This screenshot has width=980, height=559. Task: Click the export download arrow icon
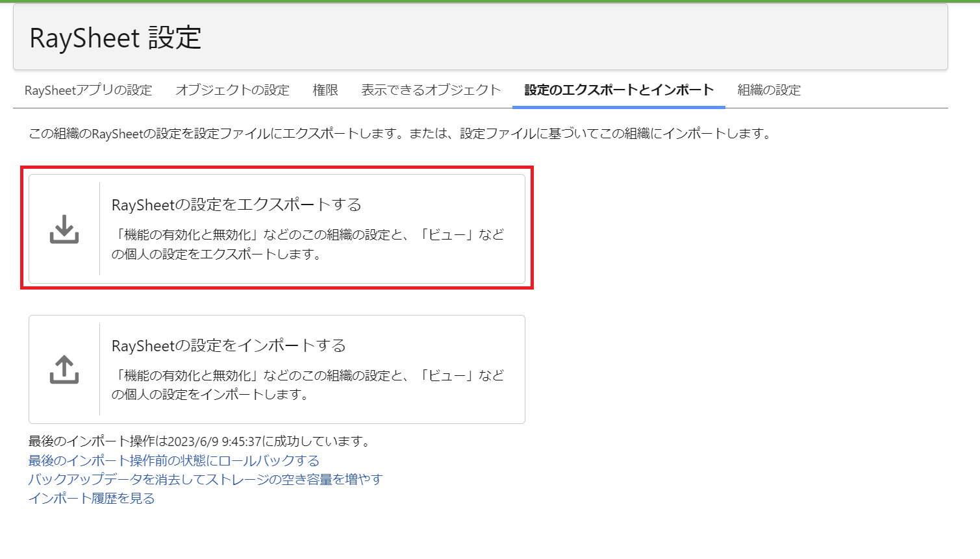click(64, 229)
